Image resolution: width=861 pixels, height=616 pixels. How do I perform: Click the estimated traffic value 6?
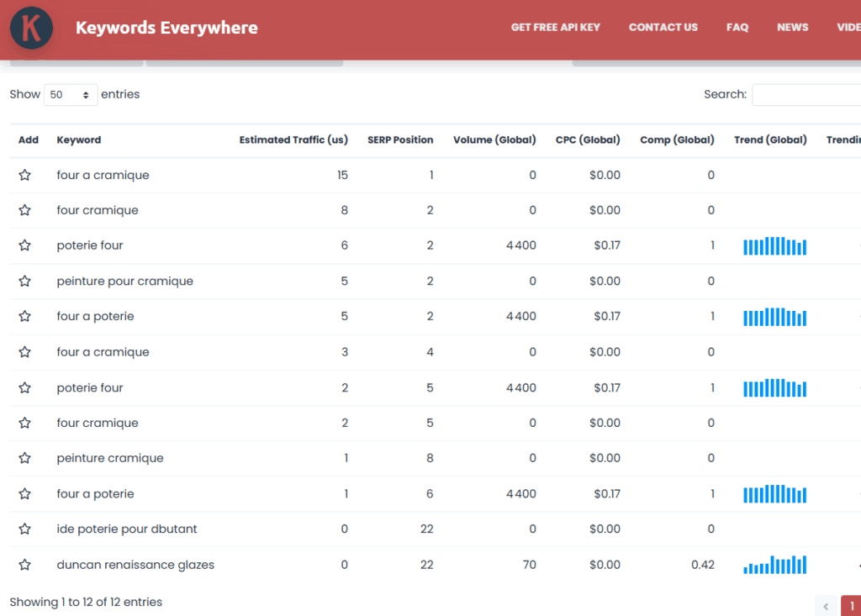click(x=344, y=245)
